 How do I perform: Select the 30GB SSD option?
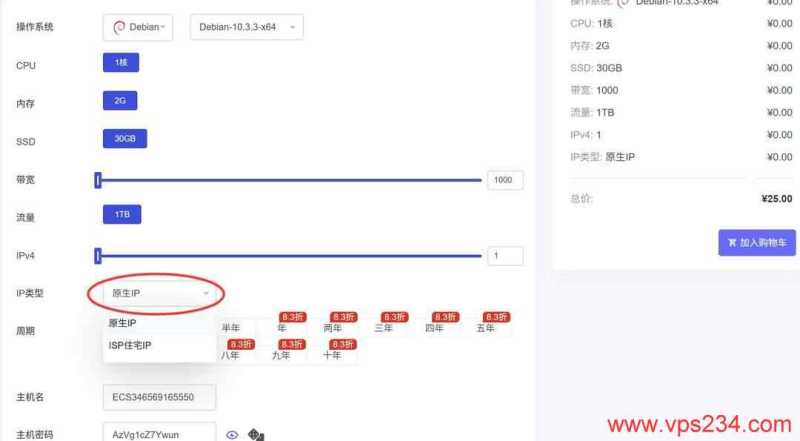click(125, 138)
